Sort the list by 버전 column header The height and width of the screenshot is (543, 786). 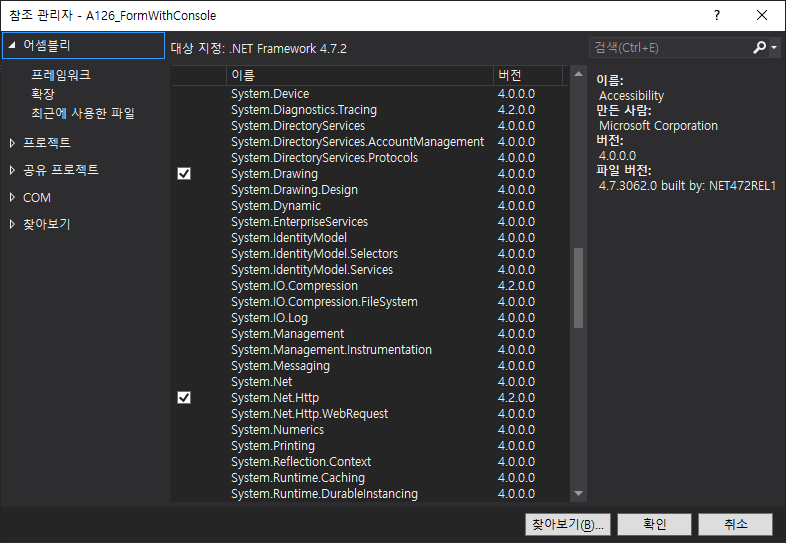(x=528, y=75)
